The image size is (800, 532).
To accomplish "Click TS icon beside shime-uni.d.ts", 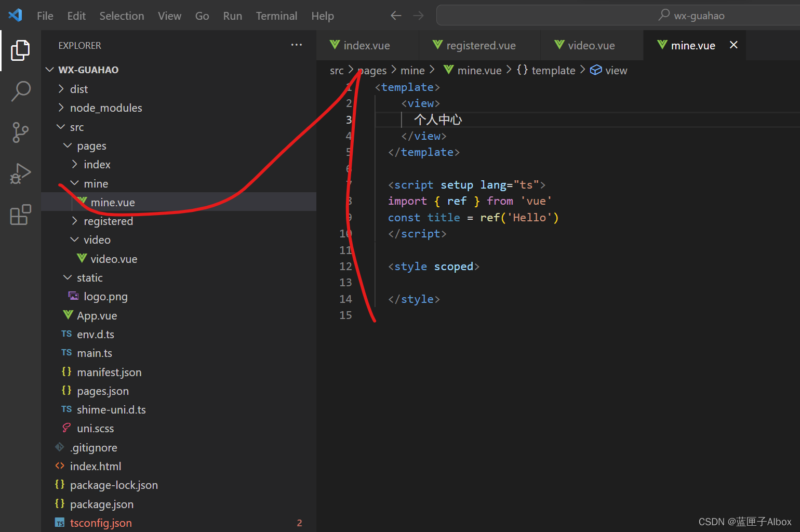I will point(66,409).
